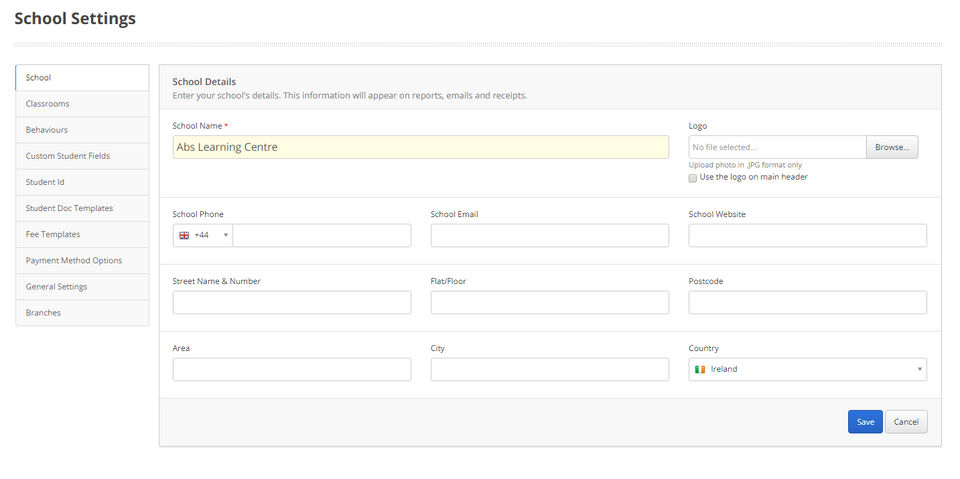The image size is (960, 479).
Task: Switch to the Branches tab
Action: (x=82, y=312)
